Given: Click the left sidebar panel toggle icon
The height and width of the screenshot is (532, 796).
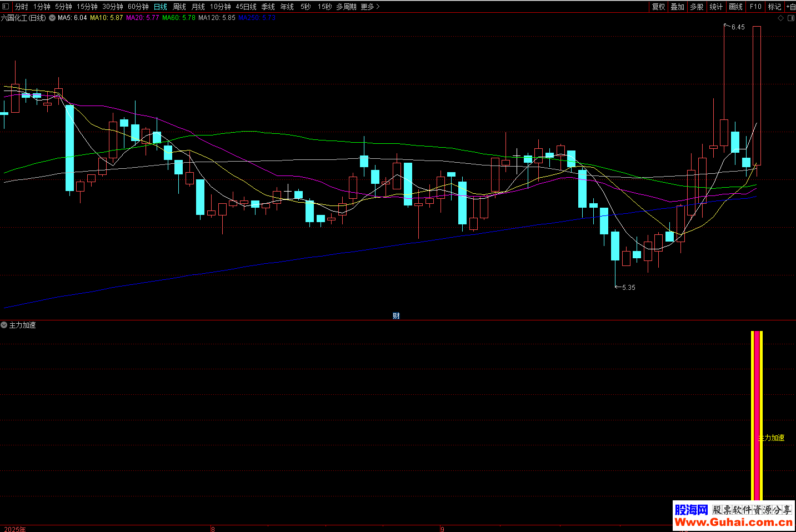Looking at the screenshot, I should pyautogui.click(x=6, y=7).
